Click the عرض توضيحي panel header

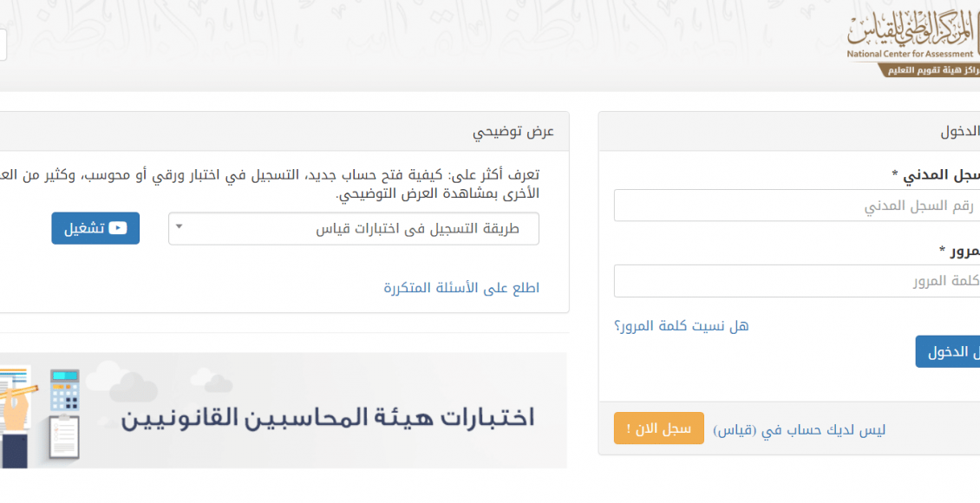pos(283,132)
